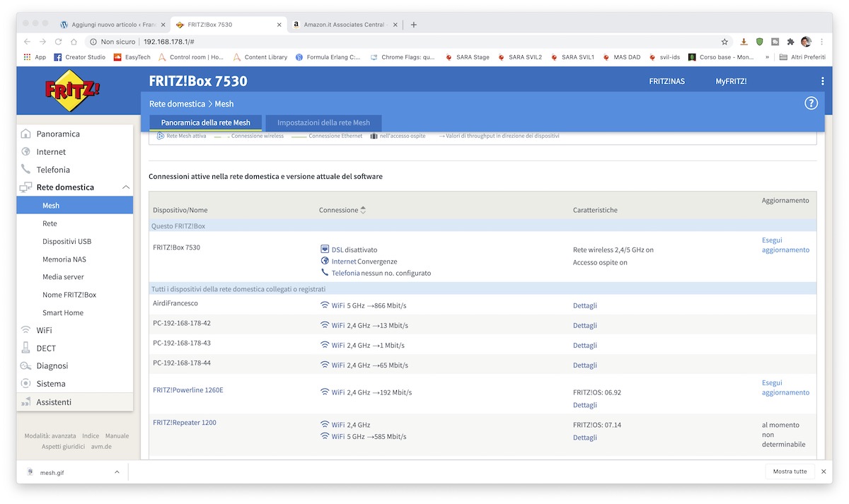849x504 pixels.
Task: Click the Internet link in FRITZ!Box 7530 row
Action: pyautogui.click(x=344, y=262)
